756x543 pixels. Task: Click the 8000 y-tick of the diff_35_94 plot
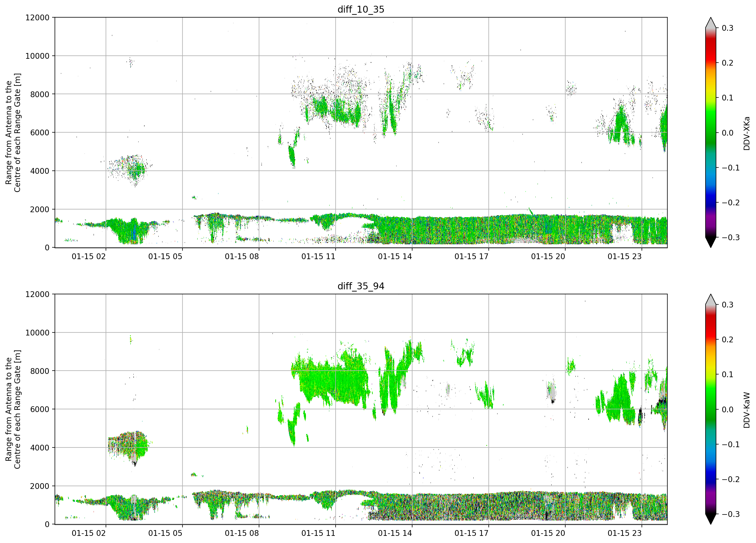point(40,371)
